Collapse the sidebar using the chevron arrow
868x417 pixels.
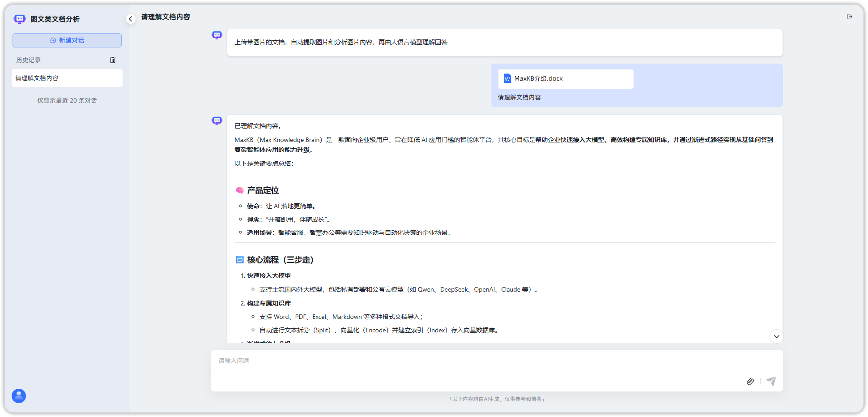tap(130, 19)
